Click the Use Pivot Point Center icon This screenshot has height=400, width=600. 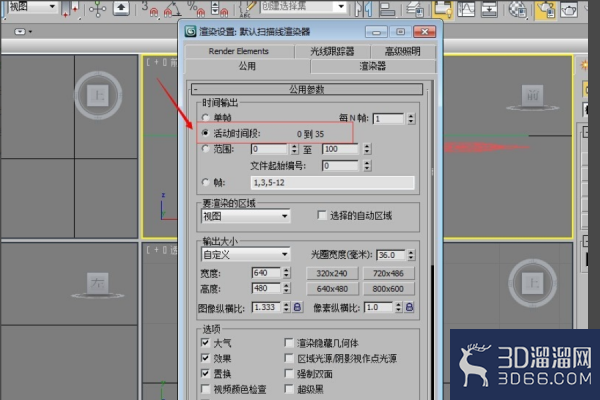pos(69,8)
